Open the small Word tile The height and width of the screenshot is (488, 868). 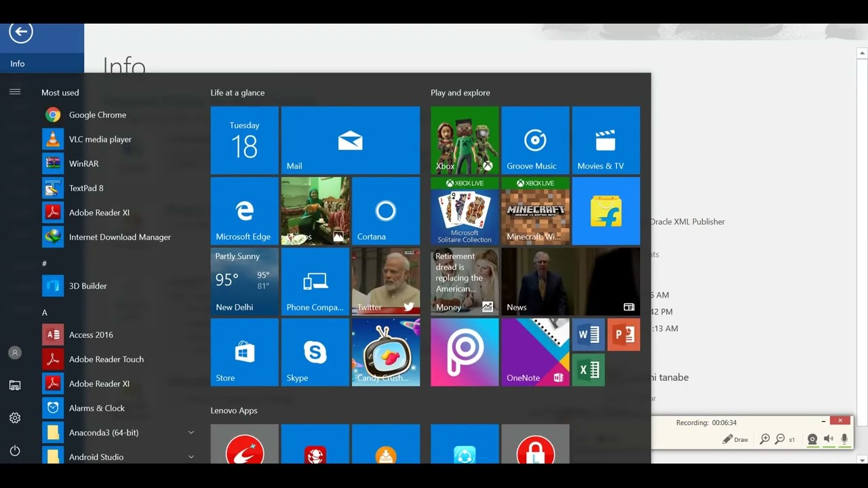pyautogui.click(x=588, y=335)
